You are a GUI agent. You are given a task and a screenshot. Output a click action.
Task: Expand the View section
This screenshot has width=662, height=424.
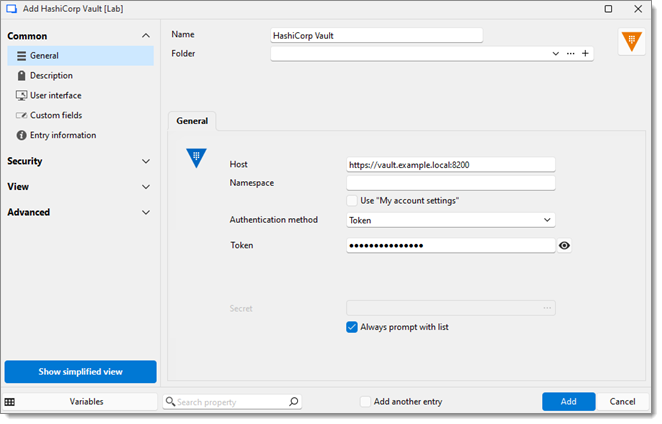(146, 187)
